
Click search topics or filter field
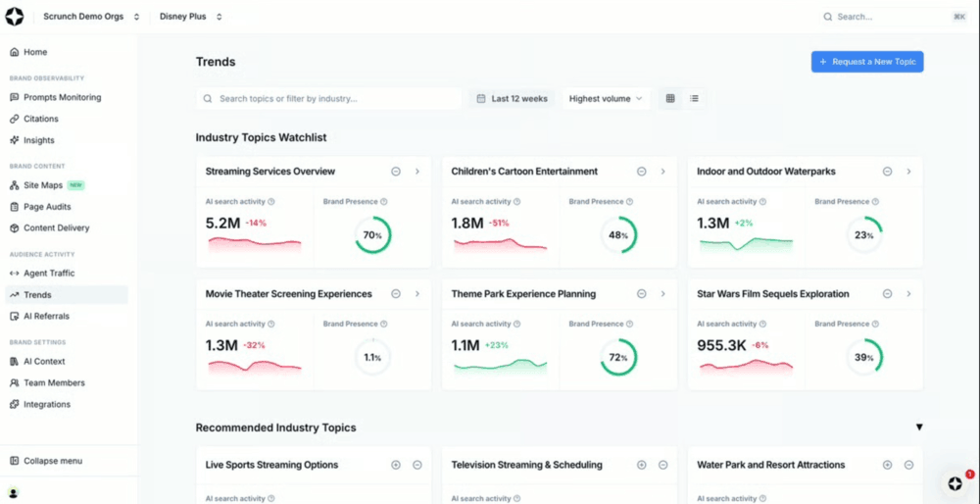click(328, 99)
